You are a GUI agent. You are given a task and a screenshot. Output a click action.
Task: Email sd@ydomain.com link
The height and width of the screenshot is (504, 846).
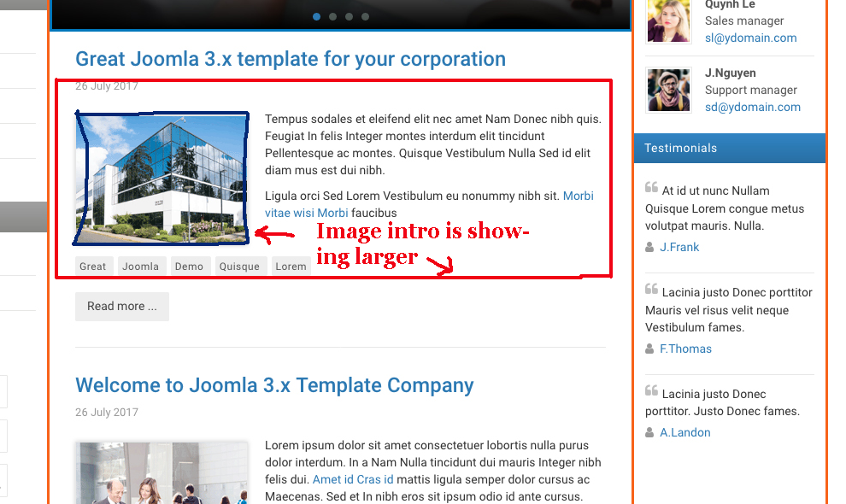pos(753,107)
